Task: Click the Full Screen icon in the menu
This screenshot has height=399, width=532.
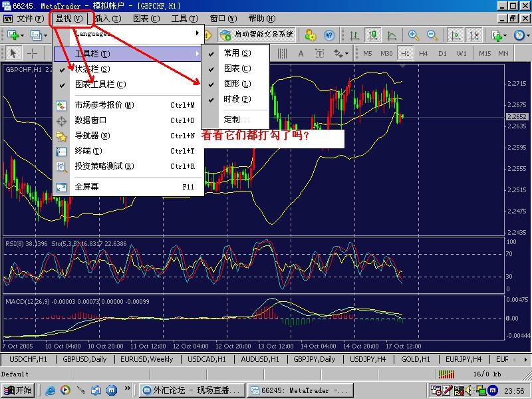Action: (x=61, y=187)
